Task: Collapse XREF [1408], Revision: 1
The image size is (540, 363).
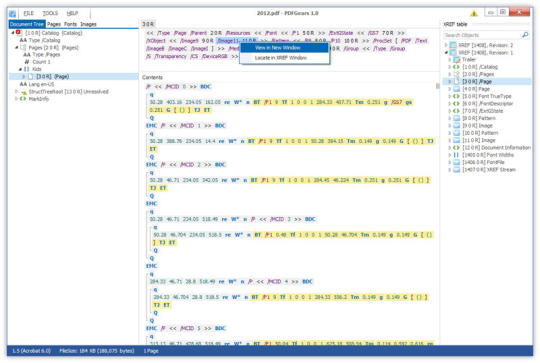Action: 446,52
